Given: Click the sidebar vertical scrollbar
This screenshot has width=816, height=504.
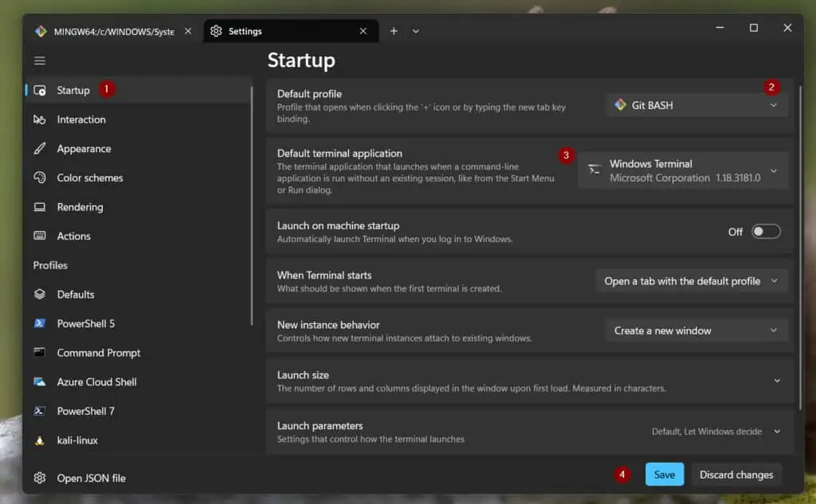Looking at the screenshot, I should tap(252, 205).
